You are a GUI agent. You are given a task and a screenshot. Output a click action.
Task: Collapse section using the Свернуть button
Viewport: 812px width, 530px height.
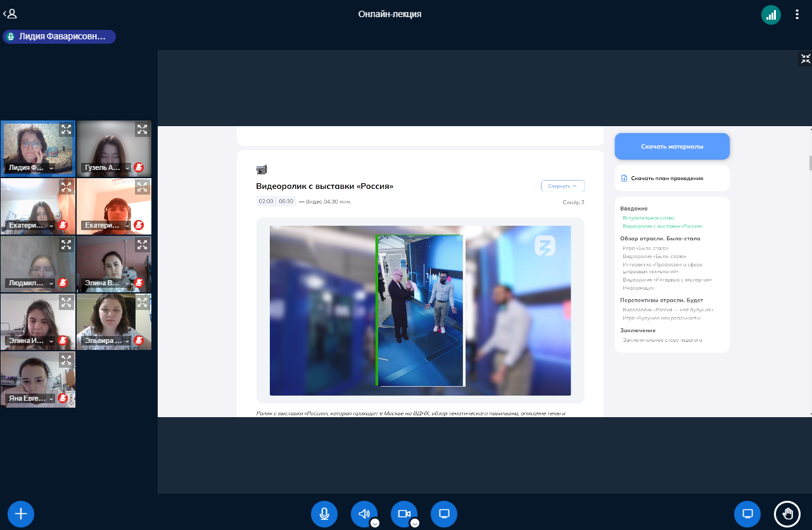tap(562, 186)
